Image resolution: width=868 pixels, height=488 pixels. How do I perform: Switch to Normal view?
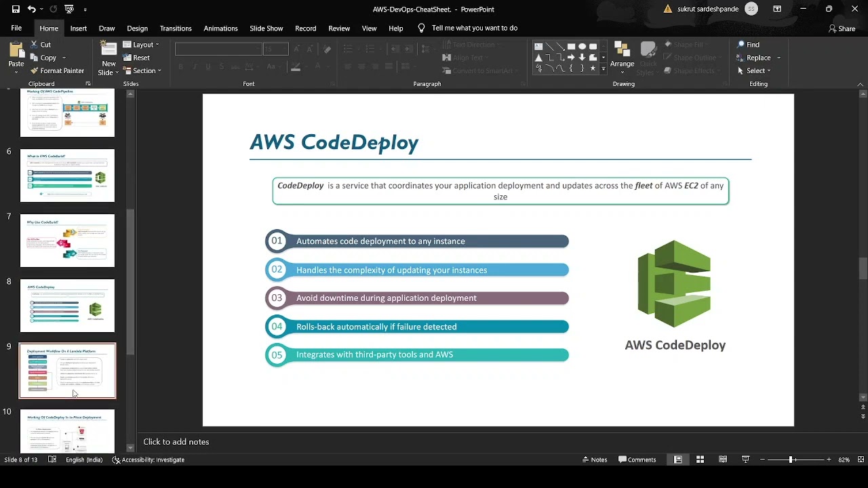677,460
